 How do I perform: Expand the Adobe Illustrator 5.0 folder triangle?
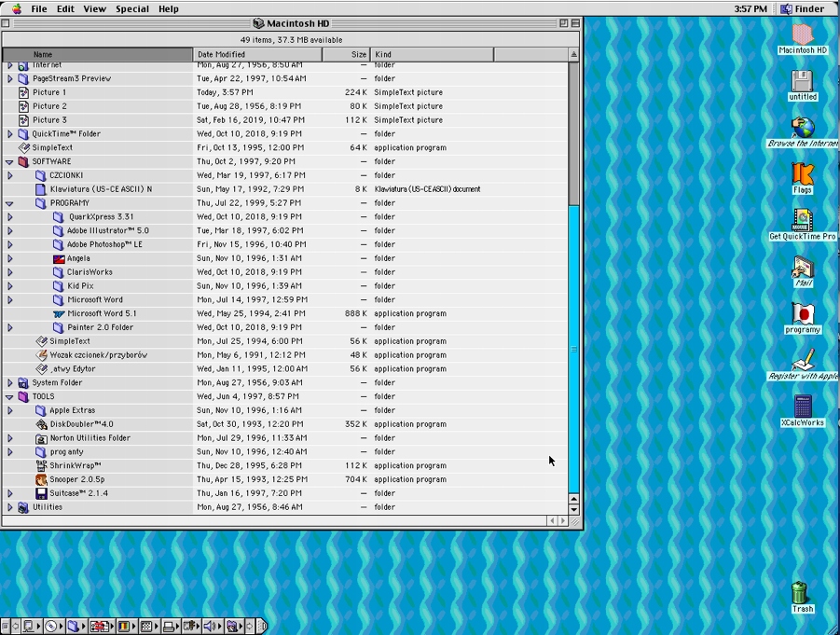(x=9, y=231)
